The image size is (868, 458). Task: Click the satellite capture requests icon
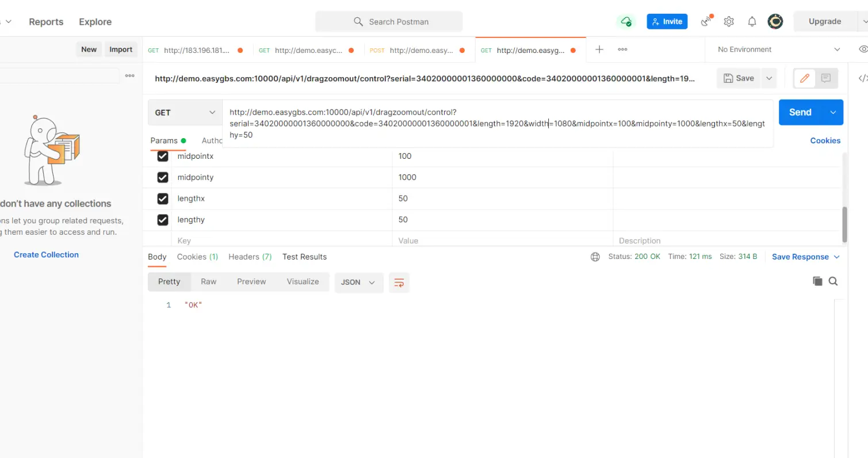tap(706, 22)
